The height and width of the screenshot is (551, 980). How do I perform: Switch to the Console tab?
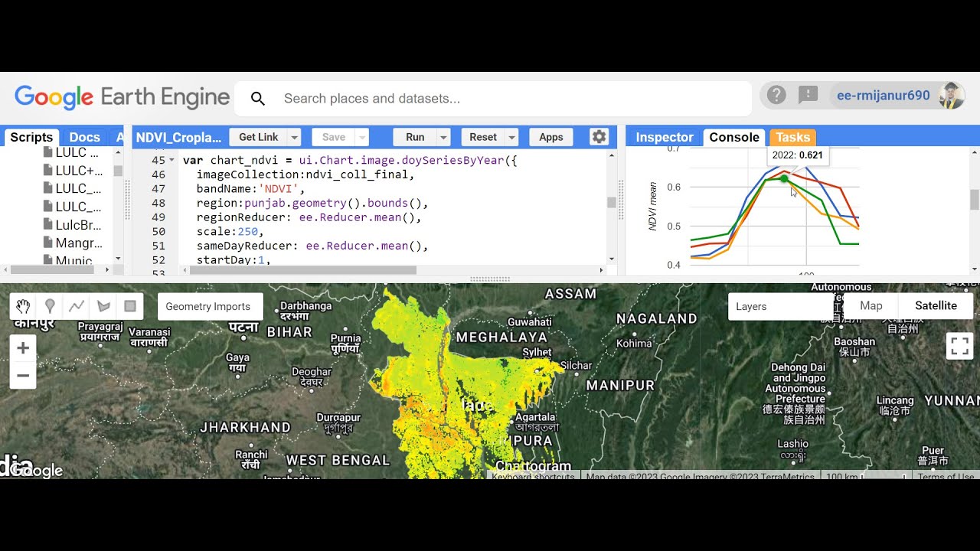734,137
